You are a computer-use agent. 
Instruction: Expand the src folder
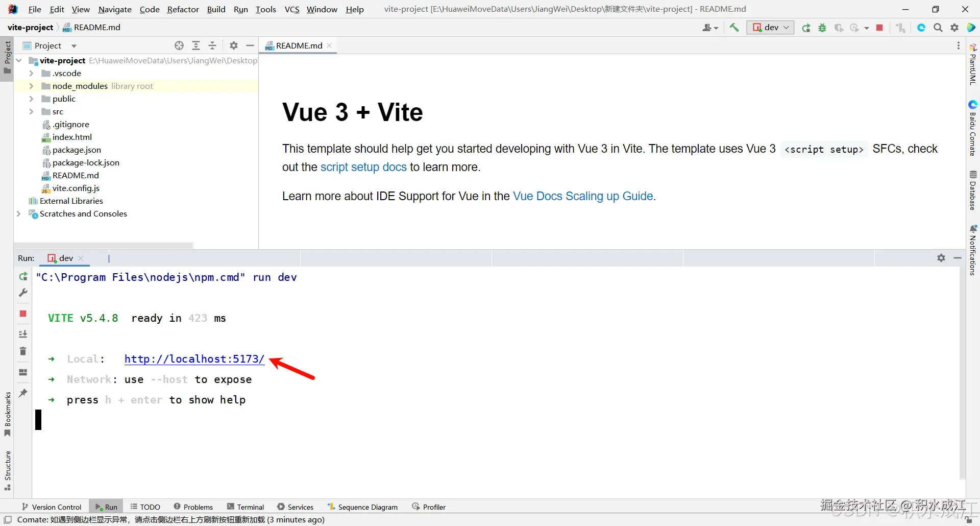tap(31, 111)
